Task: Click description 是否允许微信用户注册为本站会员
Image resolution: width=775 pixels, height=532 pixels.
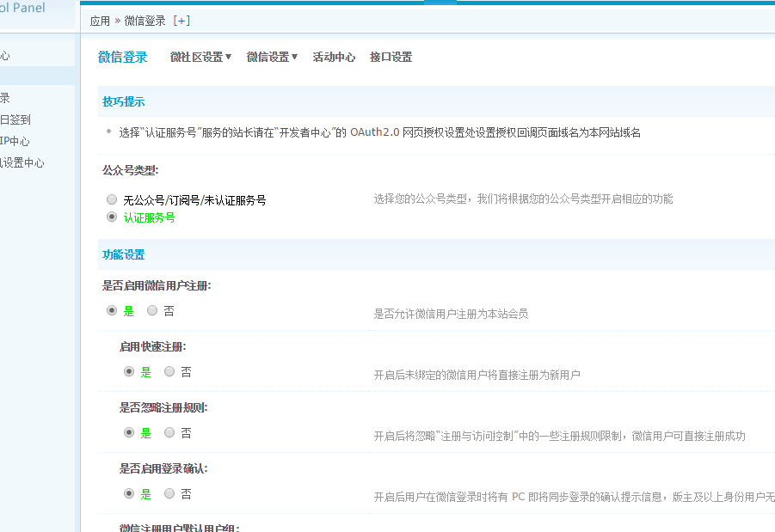Action: [451, 314]
